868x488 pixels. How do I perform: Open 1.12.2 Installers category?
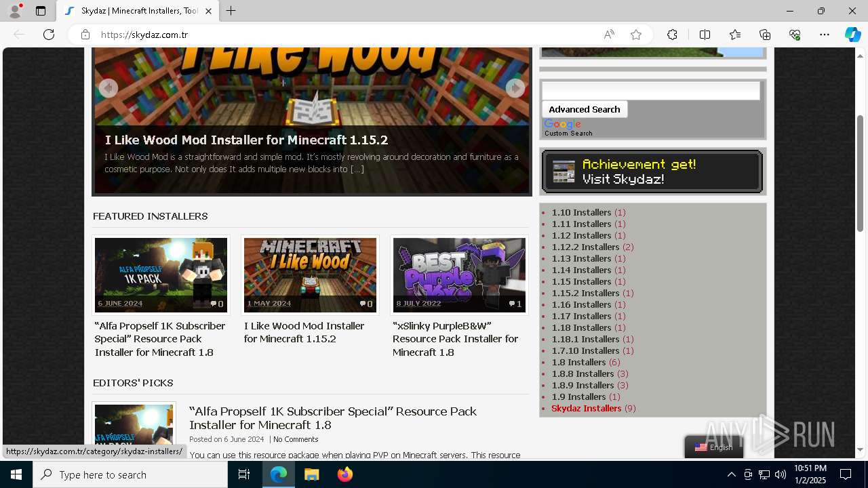(x=585, y=247)
